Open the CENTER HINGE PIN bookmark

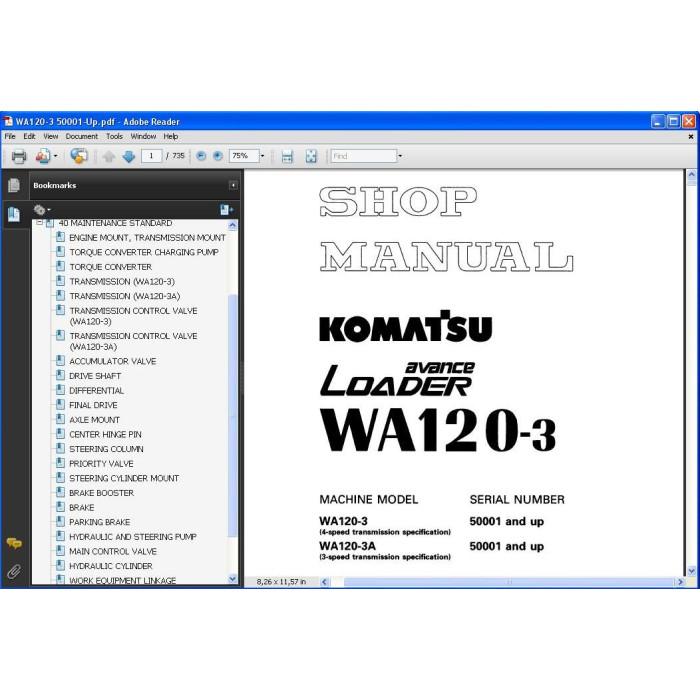coord(105,434)
